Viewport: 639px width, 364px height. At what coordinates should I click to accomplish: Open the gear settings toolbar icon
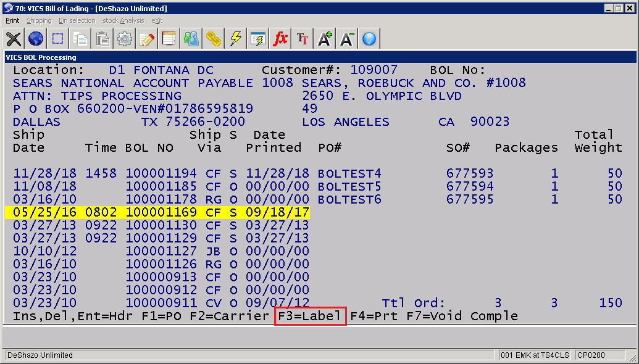[124, 39]
